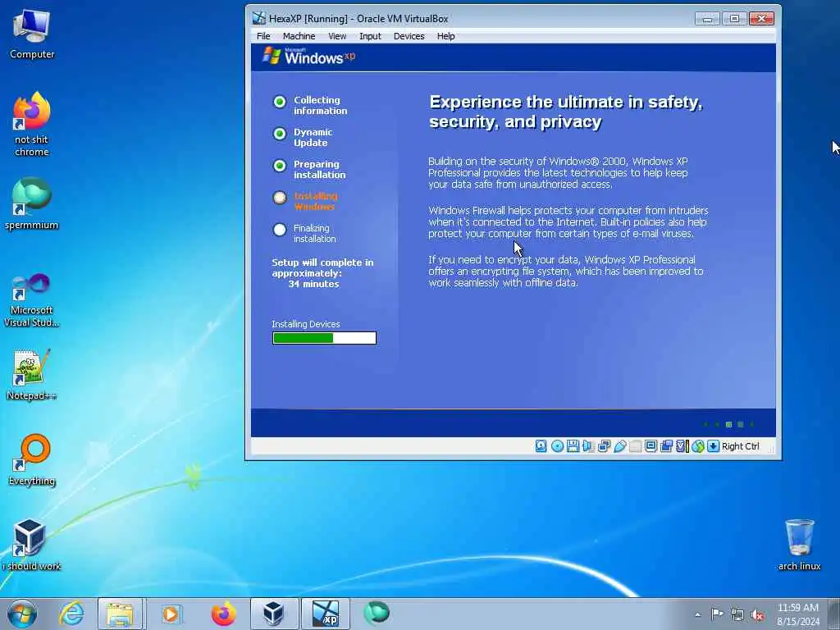Screen dimensions: 840x630
Task: Click the optical drive status icon
Action: [557, 446]
